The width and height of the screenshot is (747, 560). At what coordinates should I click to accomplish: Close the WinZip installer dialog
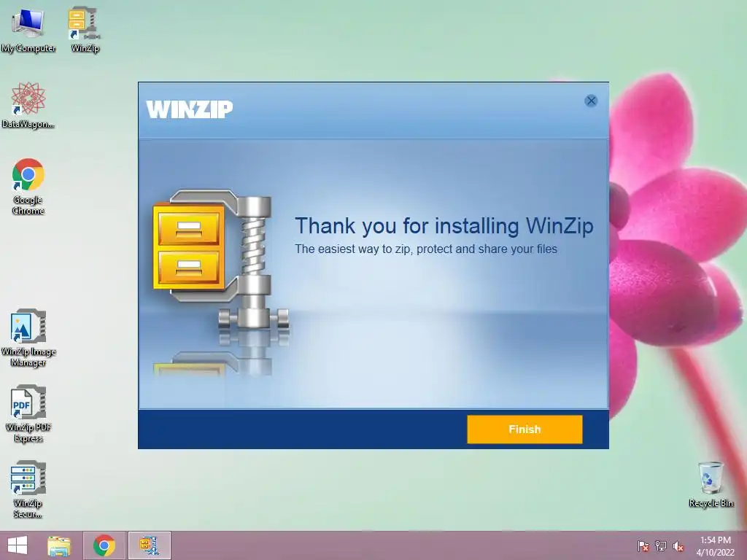point(591,101)
